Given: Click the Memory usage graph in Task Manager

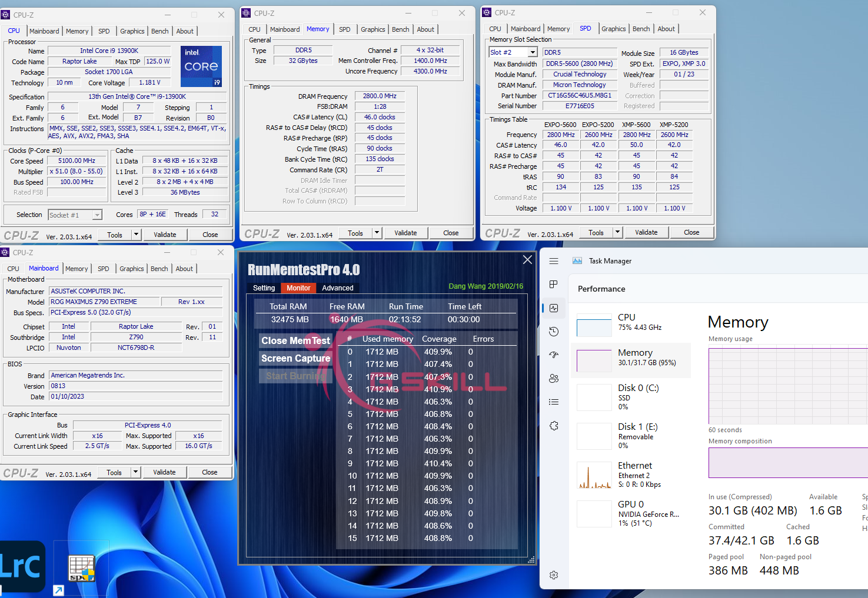Looking at the screenshot, I should (x=788, y=386).
